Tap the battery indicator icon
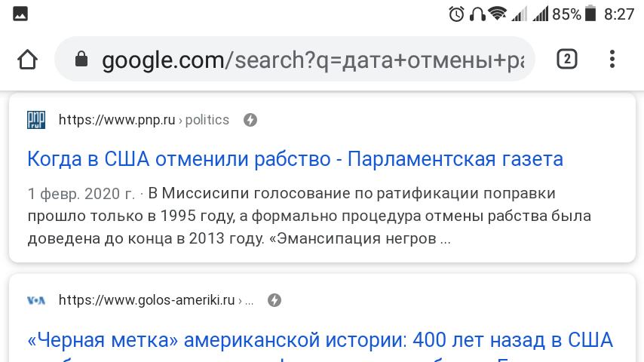This screenshot has width=644, height=362. coord(590,13)
